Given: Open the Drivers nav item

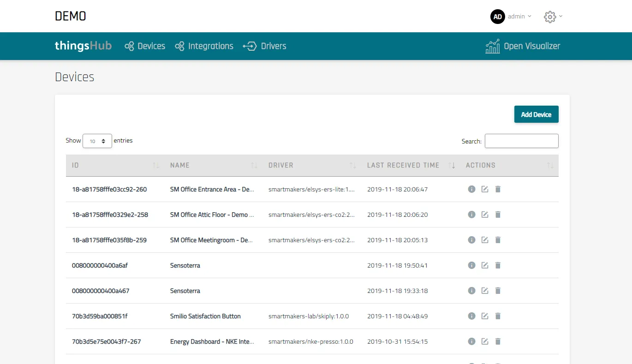Looking at the screenshot, I should point(265,46).
